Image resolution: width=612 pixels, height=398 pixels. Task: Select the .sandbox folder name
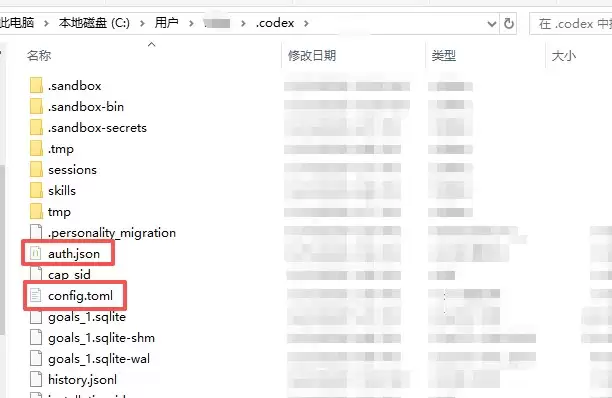(75, 85)
